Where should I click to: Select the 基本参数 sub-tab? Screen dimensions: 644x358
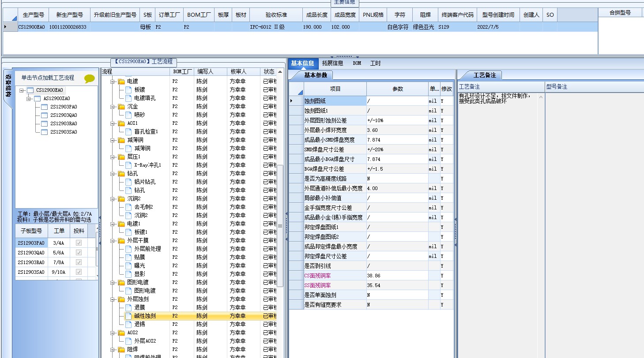(316, 75)
